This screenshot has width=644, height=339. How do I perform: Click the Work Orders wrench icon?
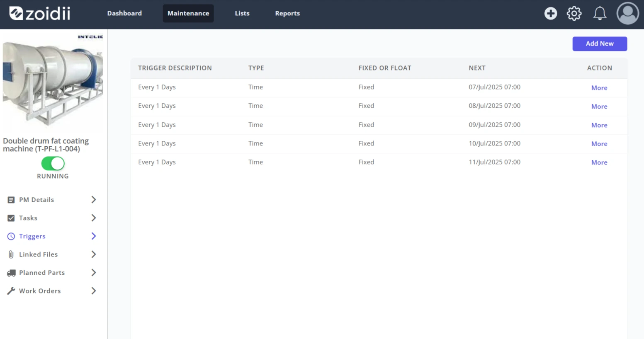tap(11, 291)
